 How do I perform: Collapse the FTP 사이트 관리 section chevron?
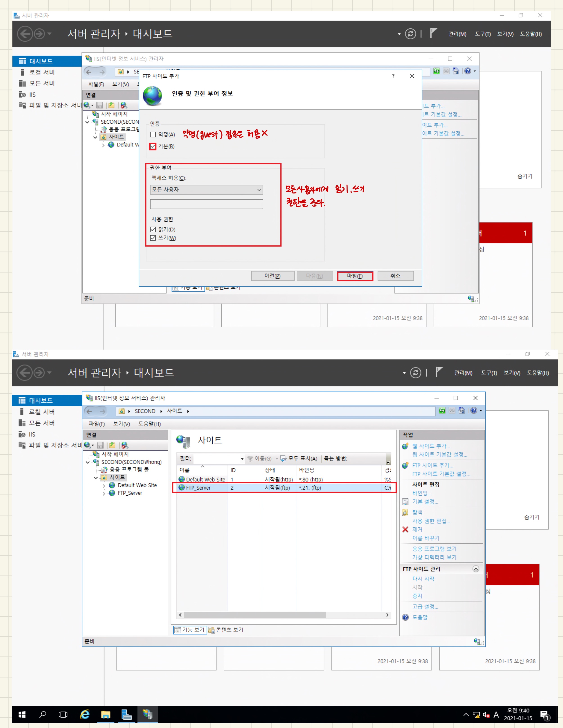(x=476, y=569)
